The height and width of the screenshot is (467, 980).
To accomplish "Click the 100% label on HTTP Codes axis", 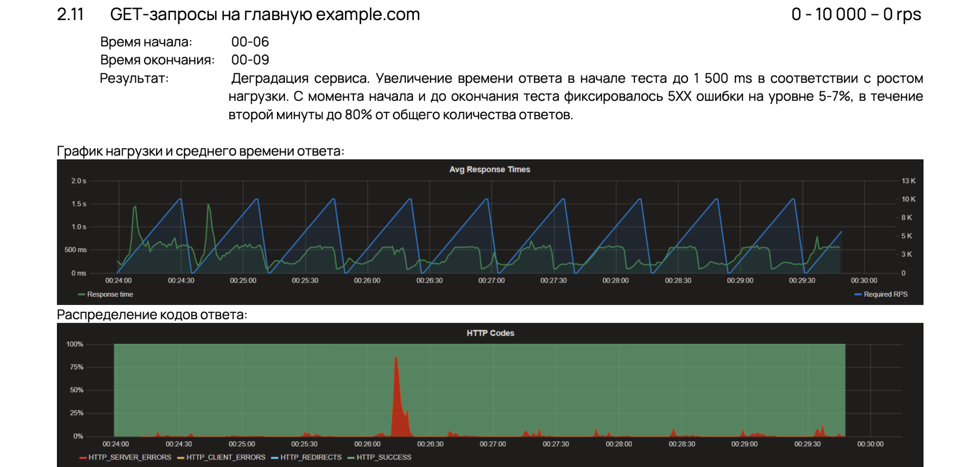I will click(x=75, y=344).
